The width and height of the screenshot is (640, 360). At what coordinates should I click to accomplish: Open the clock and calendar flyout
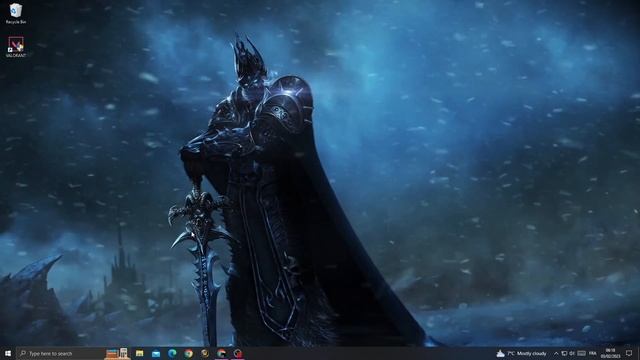[x=611, y=353]
